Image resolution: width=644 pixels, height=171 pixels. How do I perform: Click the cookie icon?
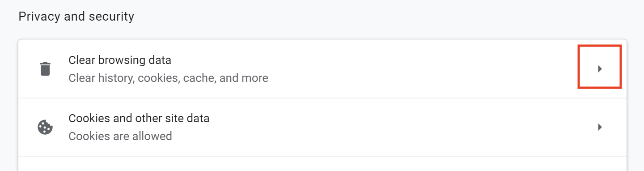tap(45, 127)
